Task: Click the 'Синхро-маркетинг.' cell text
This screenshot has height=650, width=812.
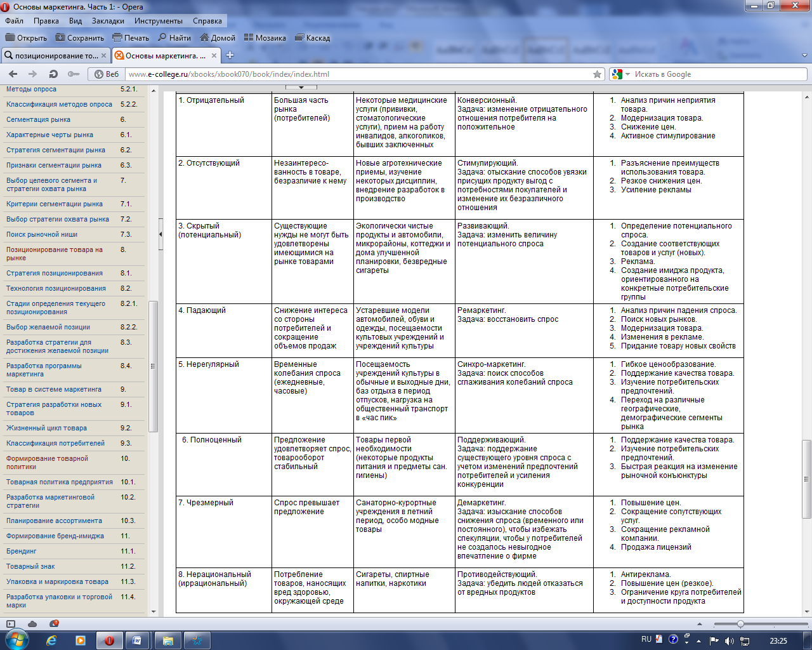Action: [x=492, y=364]
